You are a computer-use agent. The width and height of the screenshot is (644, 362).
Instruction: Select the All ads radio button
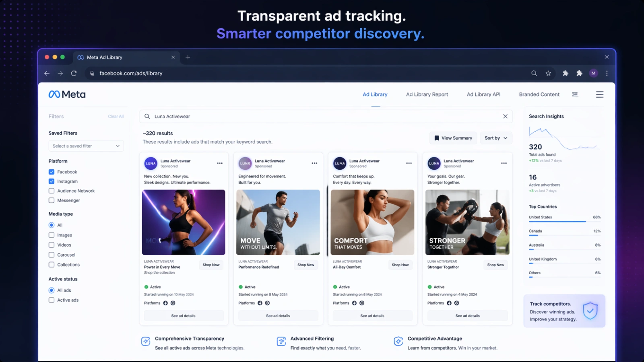click(x=52, y=290)
